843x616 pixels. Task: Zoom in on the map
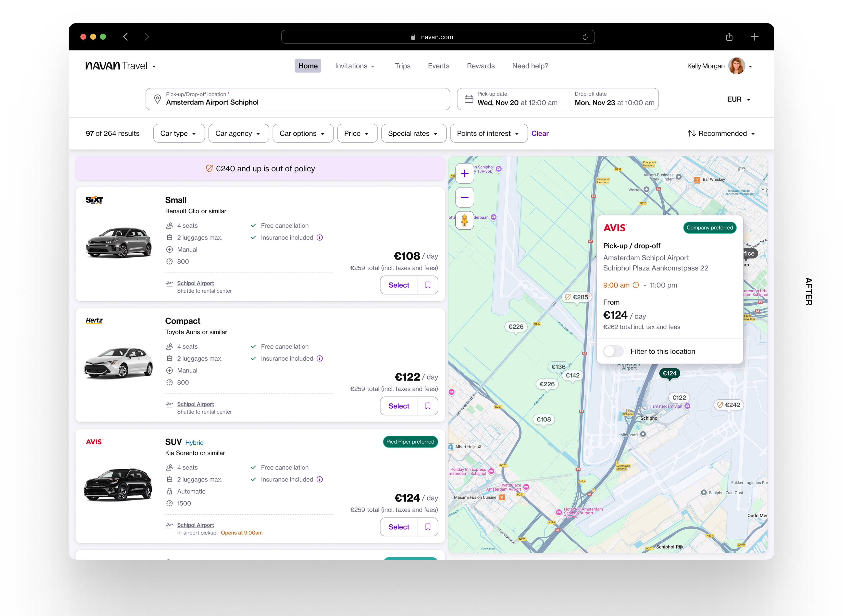tap(464, 173)
